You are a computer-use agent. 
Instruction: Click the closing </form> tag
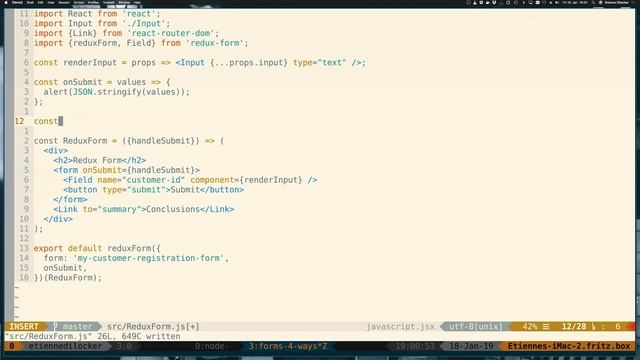(x=70, y=200)
